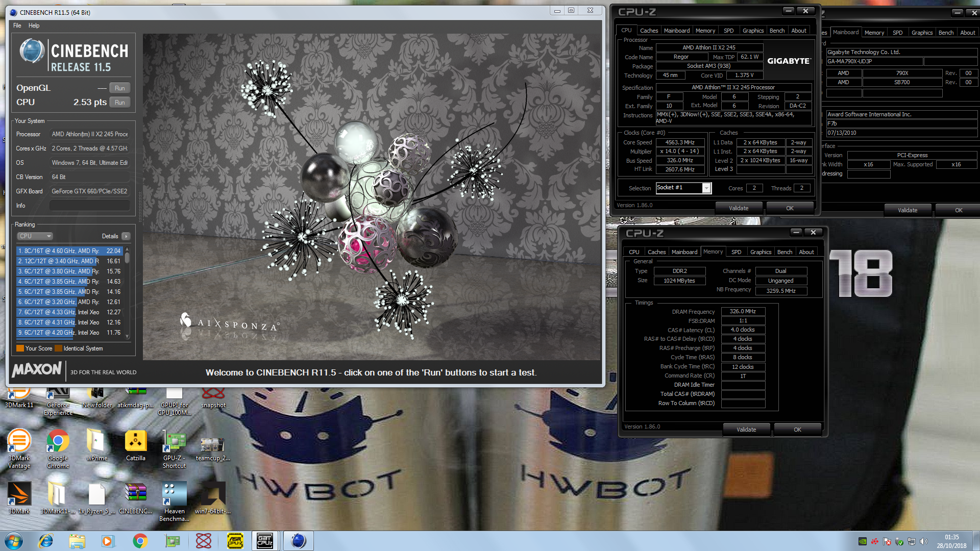Click the orange Your Score legend swatch
The width and height of the screenshot is (980, 551).
[20, 348]
